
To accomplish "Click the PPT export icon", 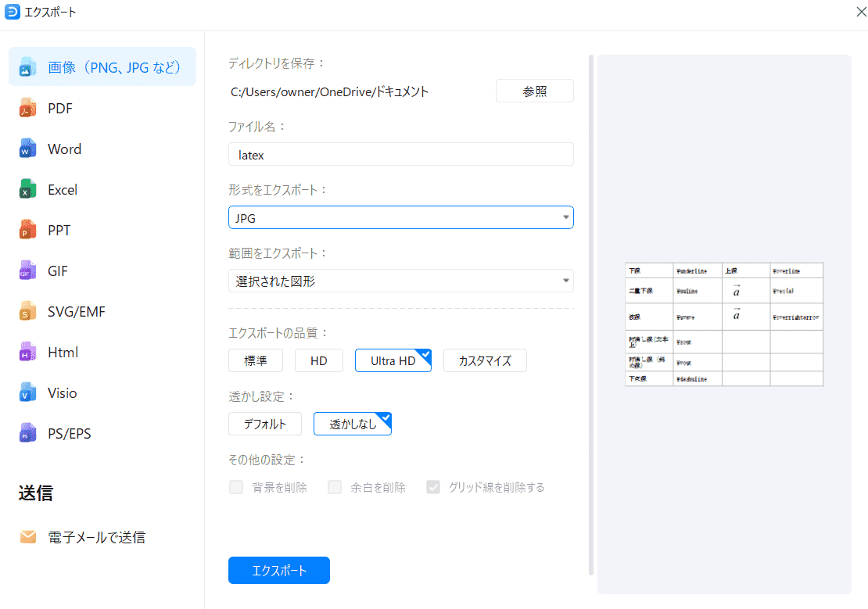I will pyautogui.click(x=28, y=231).
